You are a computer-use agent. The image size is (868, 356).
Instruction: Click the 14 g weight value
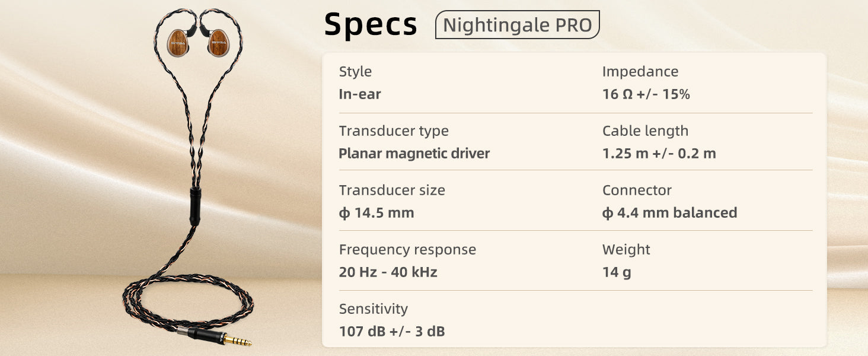coord(616,272)
